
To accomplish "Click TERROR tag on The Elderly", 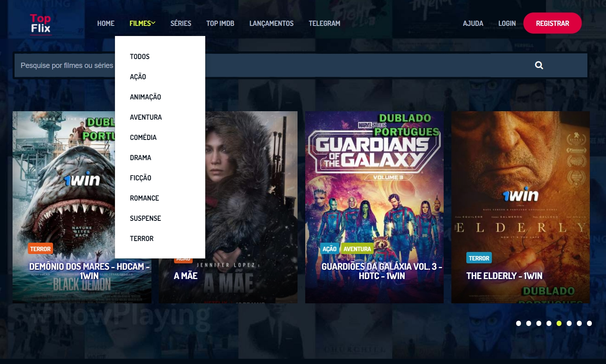I will pyautogui.click(x=479, y=258).
